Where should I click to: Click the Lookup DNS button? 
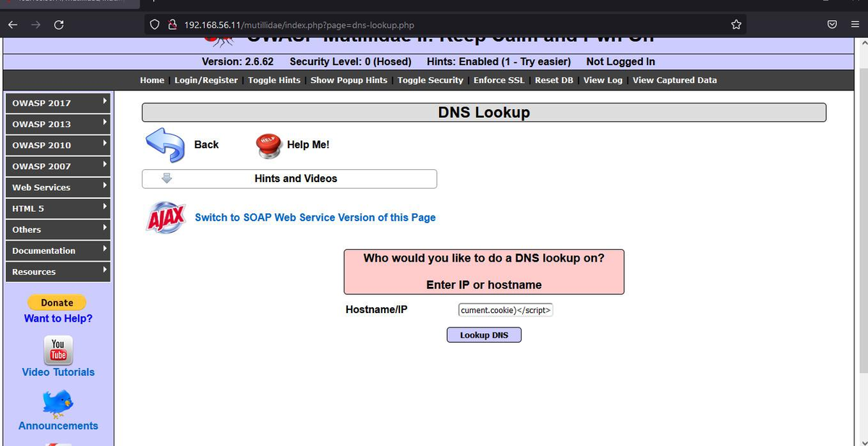(484, 335)
